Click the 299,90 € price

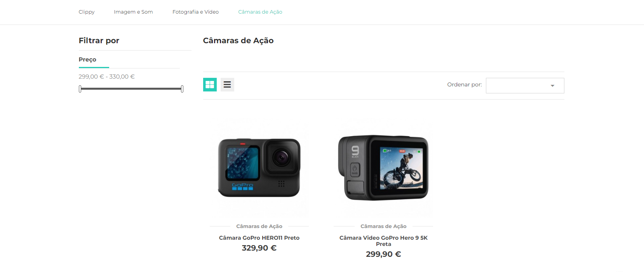[x=383, y=254]
